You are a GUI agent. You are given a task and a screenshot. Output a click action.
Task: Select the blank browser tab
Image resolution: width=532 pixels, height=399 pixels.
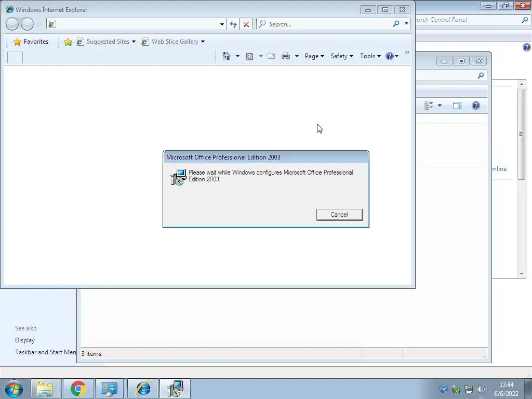coord(15,57)
